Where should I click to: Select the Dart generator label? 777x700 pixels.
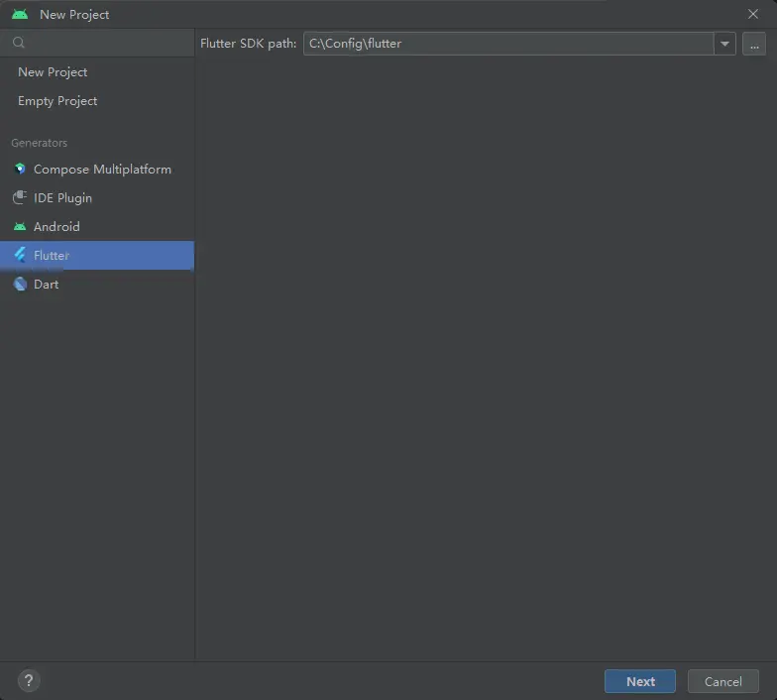46,284
